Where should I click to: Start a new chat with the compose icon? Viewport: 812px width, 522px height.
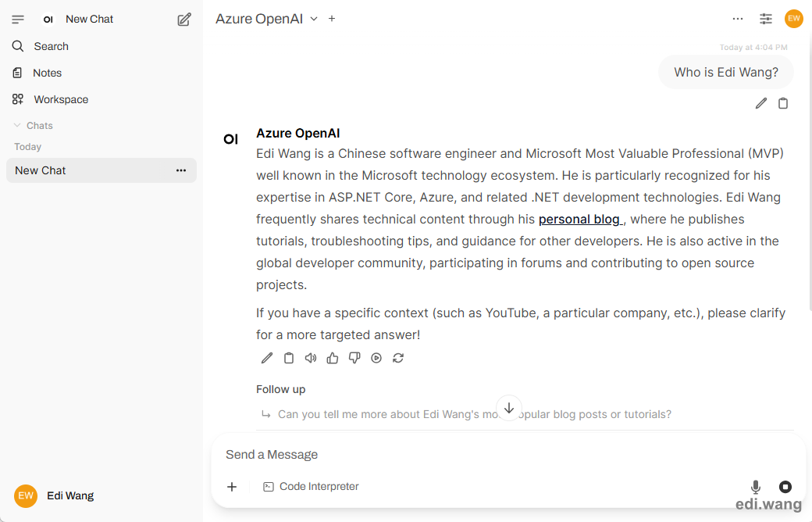point(183,20)
